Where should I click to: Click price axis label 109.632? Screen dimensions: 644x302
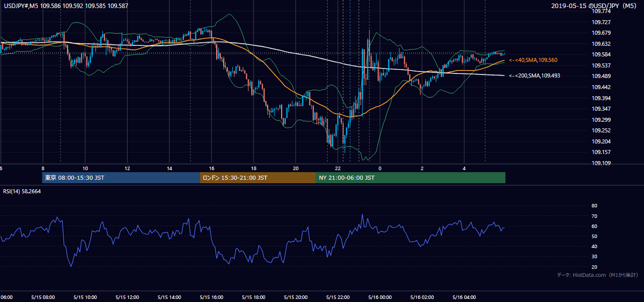pos(601,44)
